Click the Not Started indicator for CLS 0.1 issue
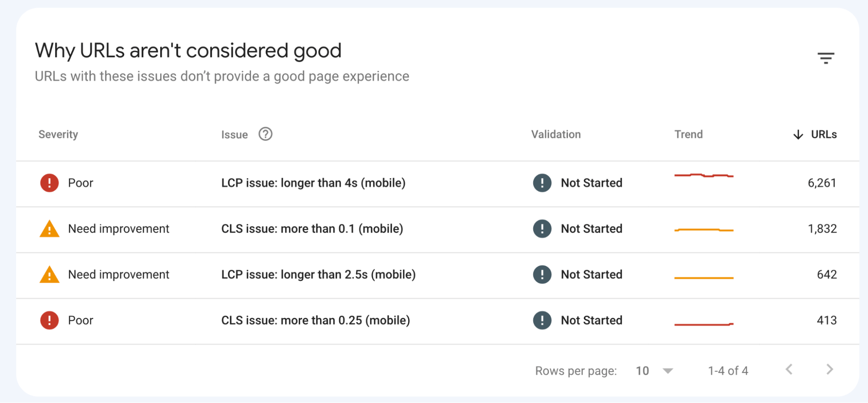The image size is (868, 403). (541, 229)
